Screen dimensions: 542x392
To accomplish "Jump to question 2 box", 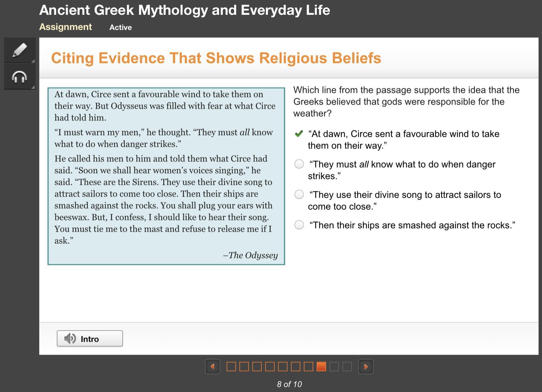I will [x=244, y=367].
